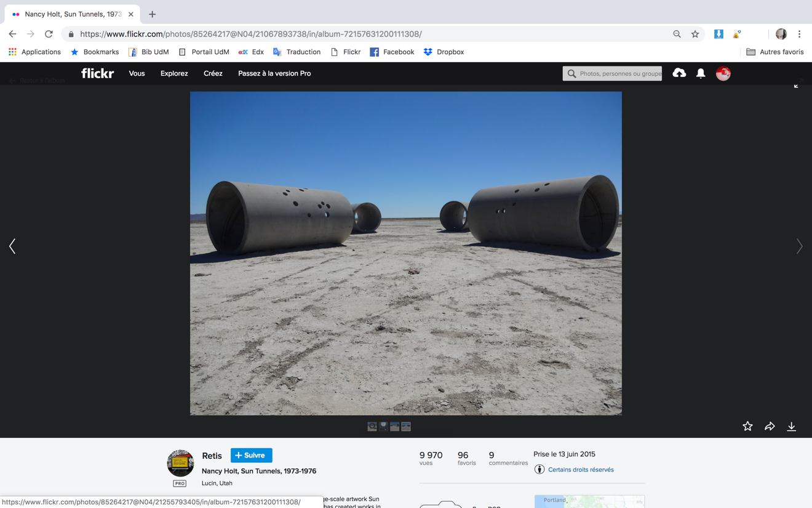Open the Vous menu

coord(137,73)
